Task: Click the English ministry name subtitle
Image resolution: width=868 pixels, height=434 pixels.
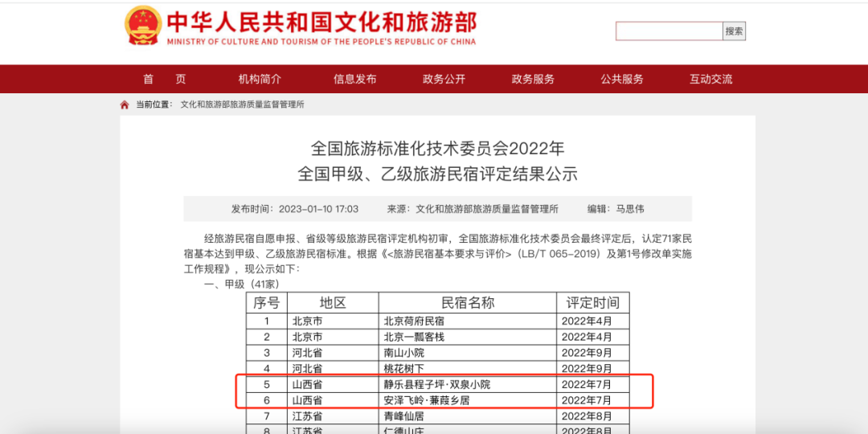Action: coord(321,42)
